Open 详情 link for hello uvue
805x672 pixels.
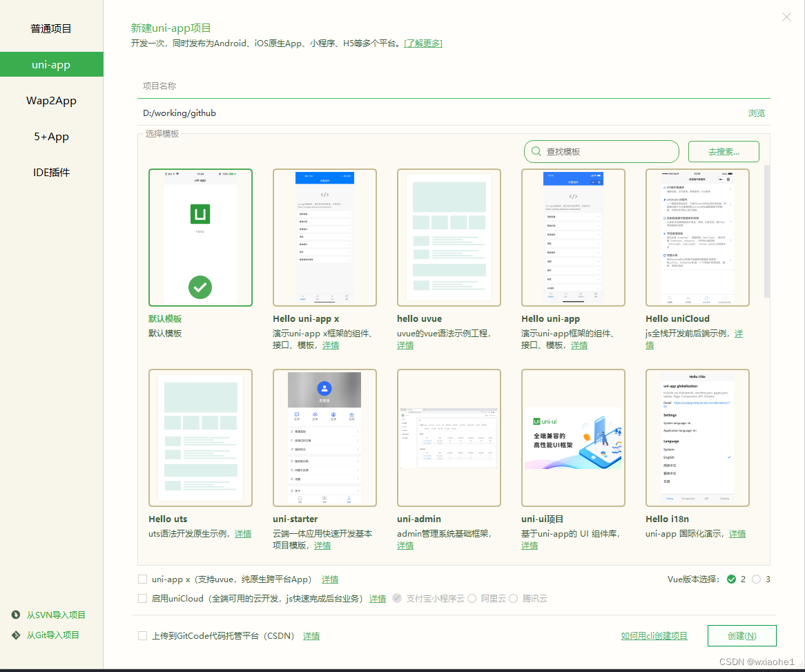click(x=405, y=345)
